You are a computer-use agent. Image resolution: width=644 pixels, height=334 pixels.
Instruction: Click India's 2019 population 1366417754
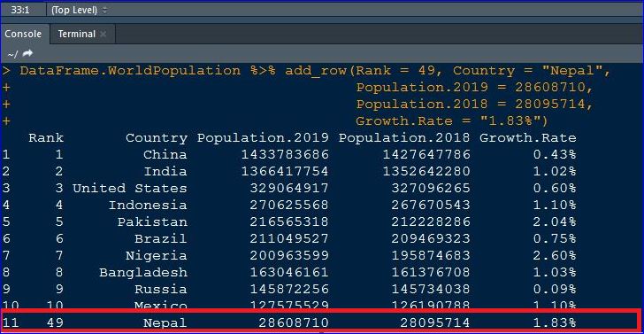coord(285,172)
